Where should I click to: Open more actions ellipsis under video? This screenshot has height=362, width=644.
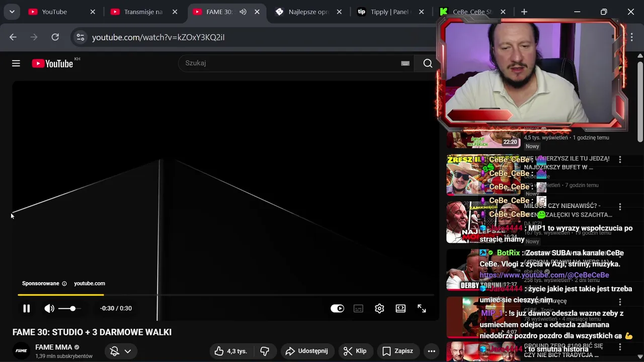pos(431,351)
